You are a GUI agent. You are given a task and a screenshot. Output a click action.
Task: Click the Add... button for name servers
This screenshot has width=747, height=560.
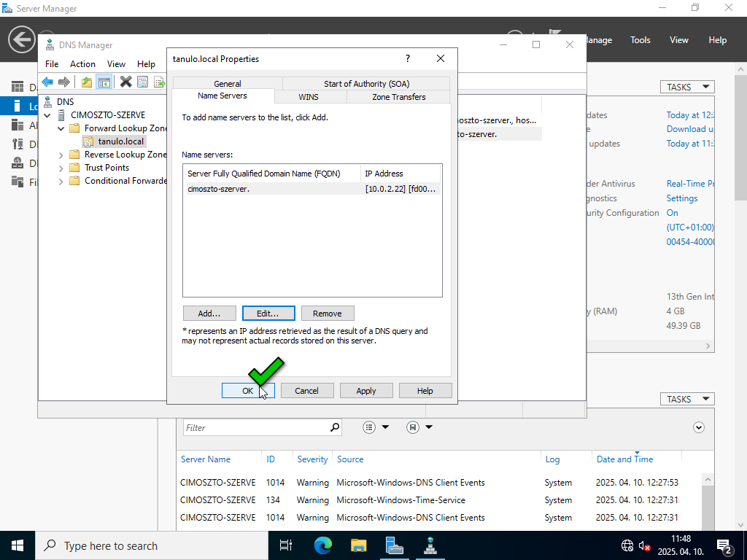point(209,313)
